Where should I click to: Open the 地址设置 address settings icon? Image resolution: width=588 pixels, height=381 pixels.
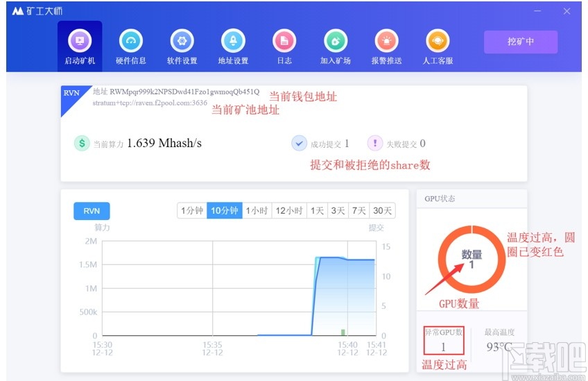tap(233, 40)
